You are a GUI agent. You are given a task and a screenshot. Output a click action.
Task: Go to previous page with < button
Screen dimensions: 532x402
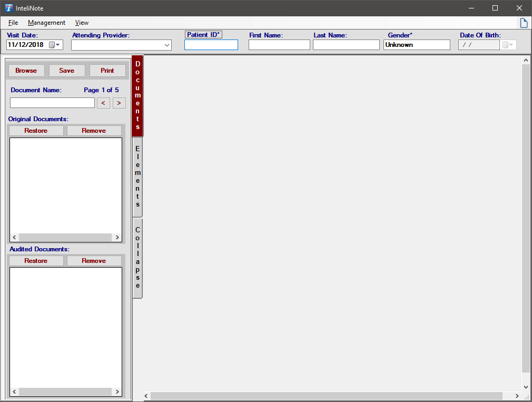pos(103,103)
